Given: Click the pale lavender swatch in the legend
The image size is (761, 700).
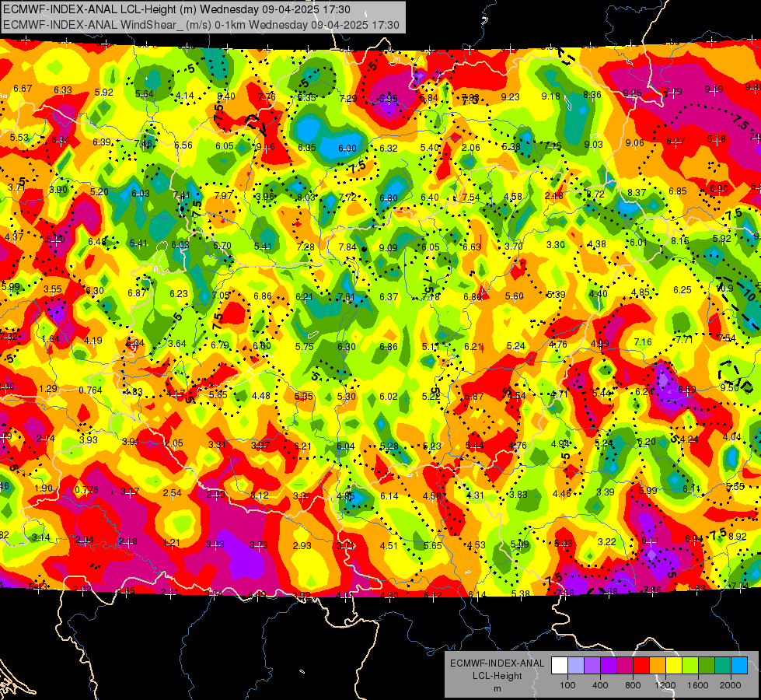Looking at the screenshot, I should click(576, 666).
